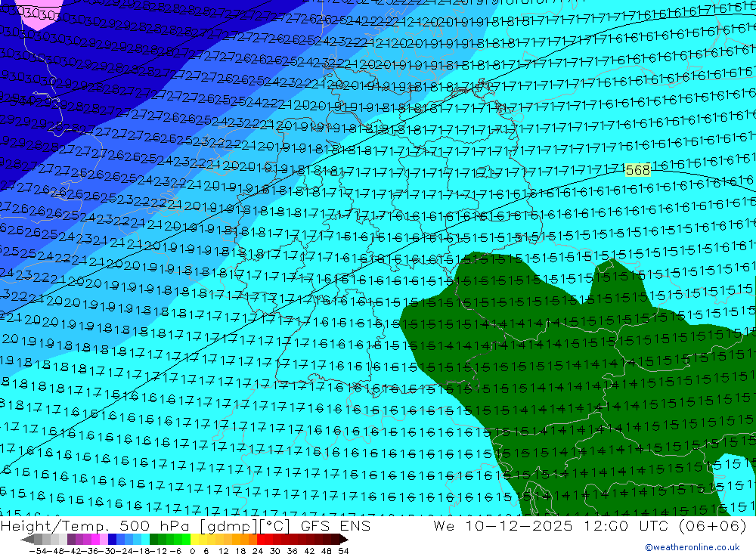Open the weatheronline.co.uk copyright link

click(692, 547)
